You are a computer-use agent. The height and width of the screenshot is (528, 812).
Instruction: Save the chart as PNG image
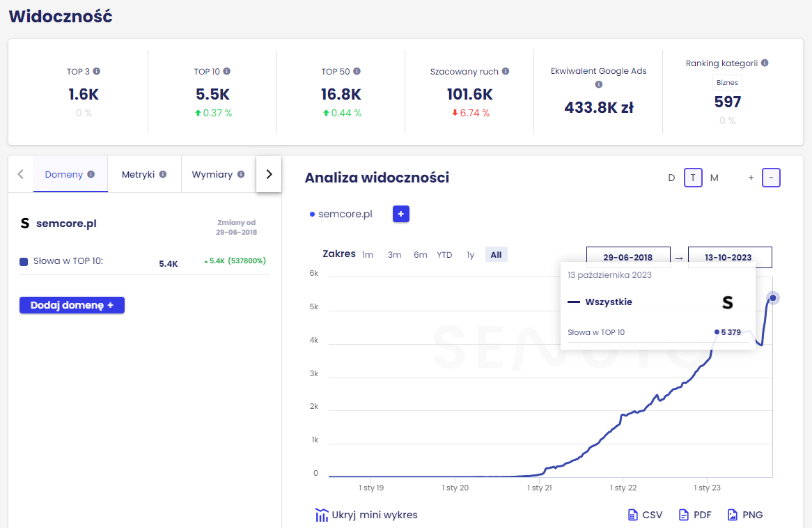(x=745, y=515)
